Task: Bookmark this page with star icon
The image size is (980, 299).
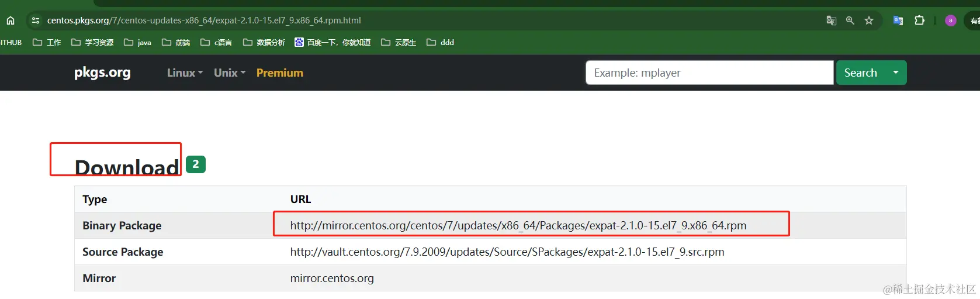Action: (869, 20)
